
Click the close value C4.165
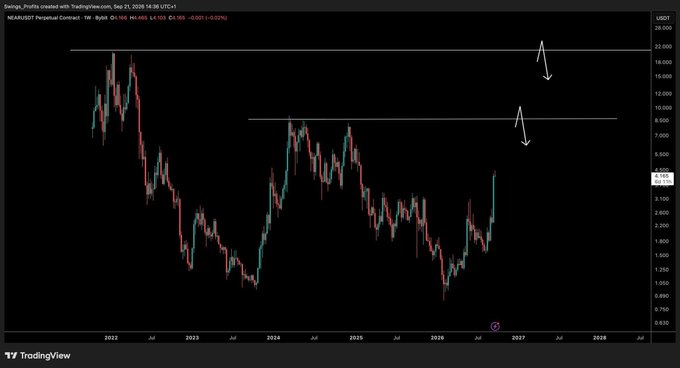177,18
